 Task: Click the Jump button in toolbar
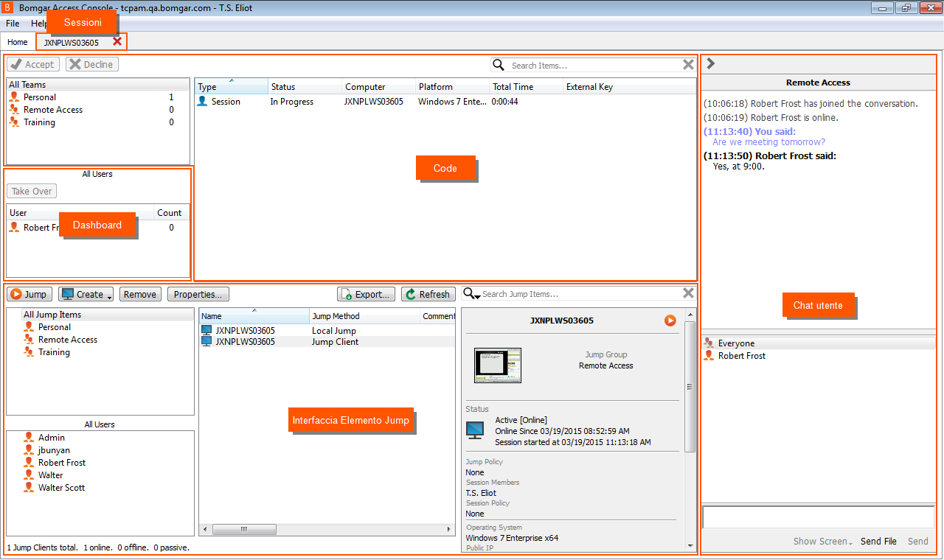coord(29,294)
